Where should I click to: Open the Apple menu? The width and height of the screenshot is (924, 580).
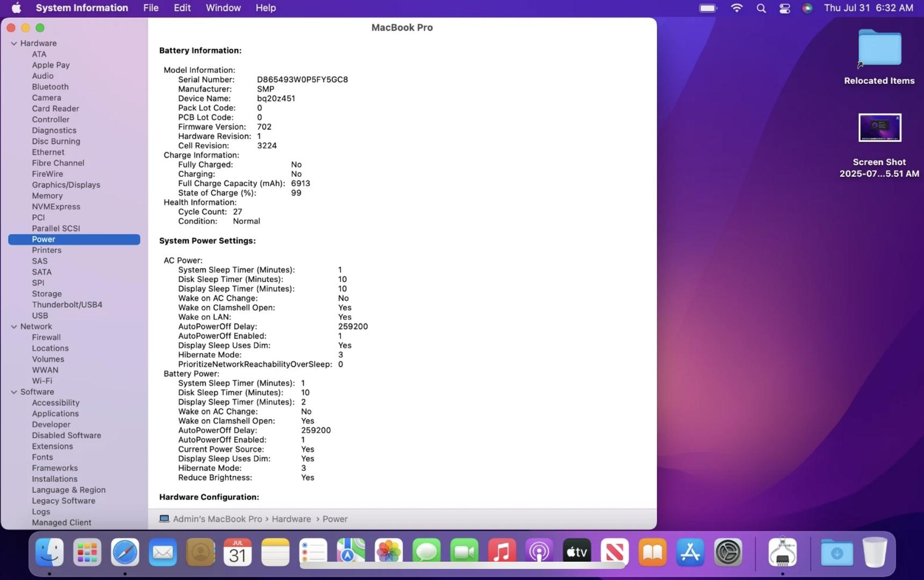pos(16,8)
